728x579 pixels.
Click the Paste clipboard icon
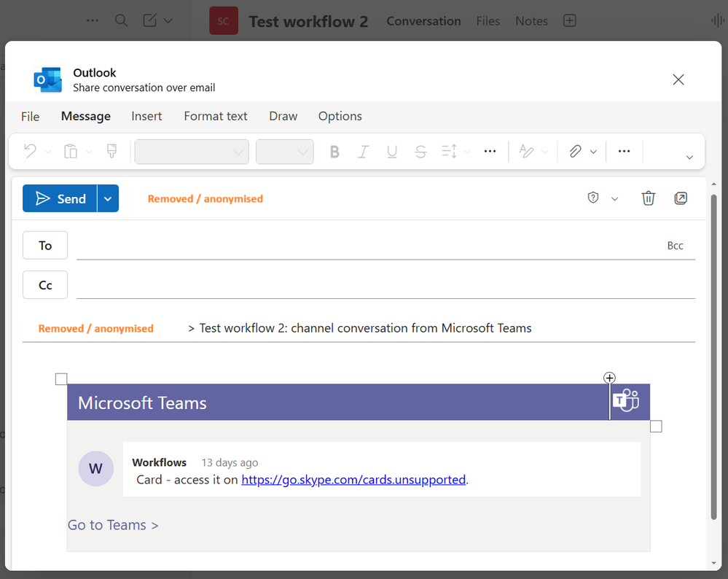click(71, 152)
